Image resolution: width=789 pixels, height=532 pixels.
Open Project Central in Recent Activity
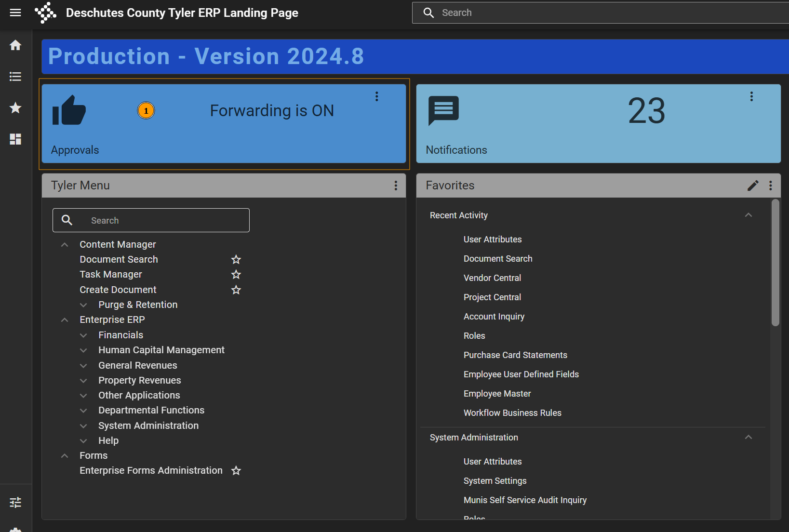point(492,297)
